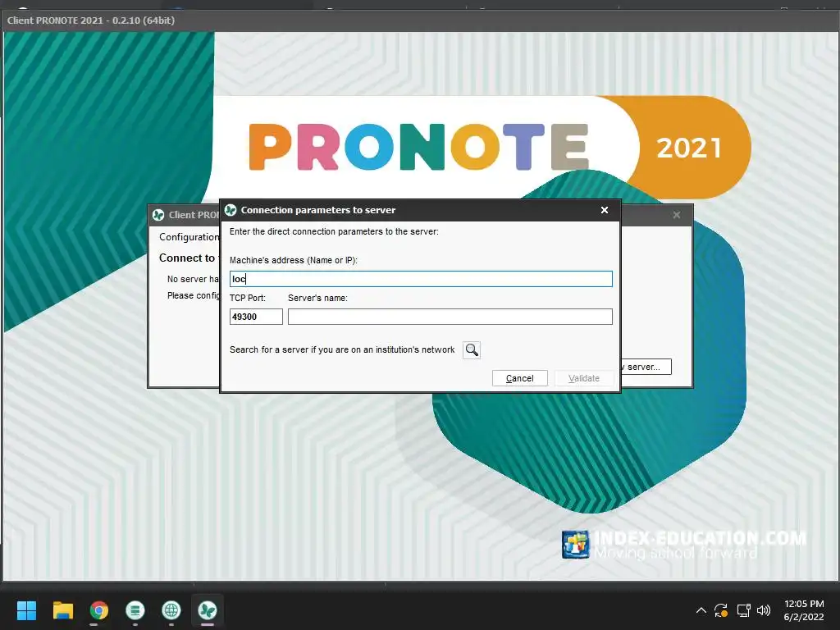Image resolution: width=840 pixels, height=630 pixels.
Task: Click the Cancel button in connection dialog
Action: 519,378
